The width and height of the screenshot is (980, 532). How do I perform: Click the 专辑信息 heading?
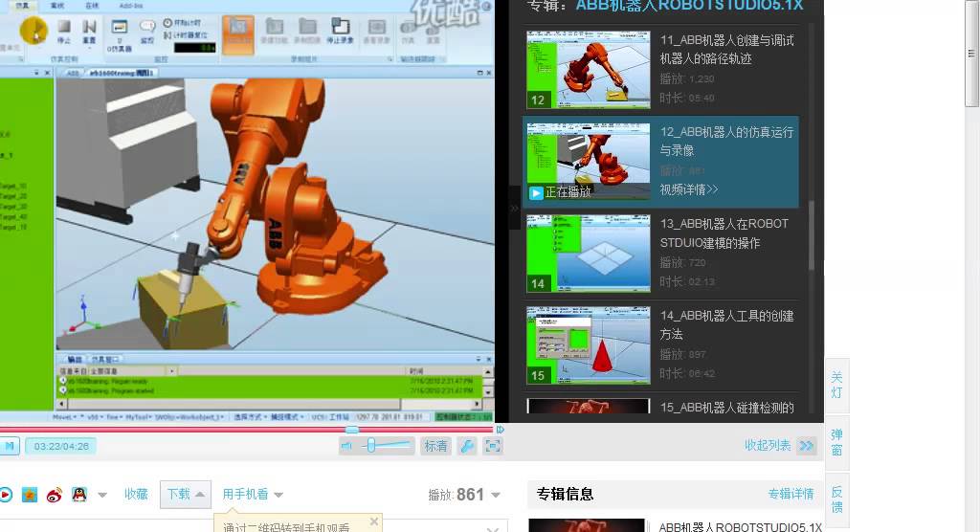pos(565,494)
